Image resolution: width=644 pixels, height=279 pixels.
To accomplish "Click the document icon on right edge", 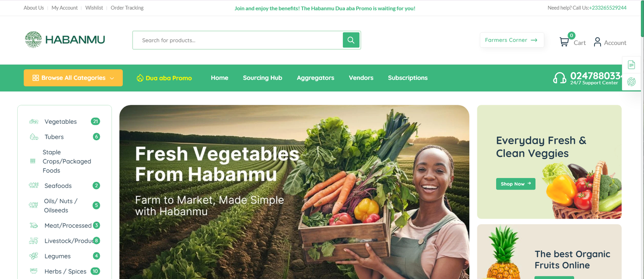I will pos(631,65).
